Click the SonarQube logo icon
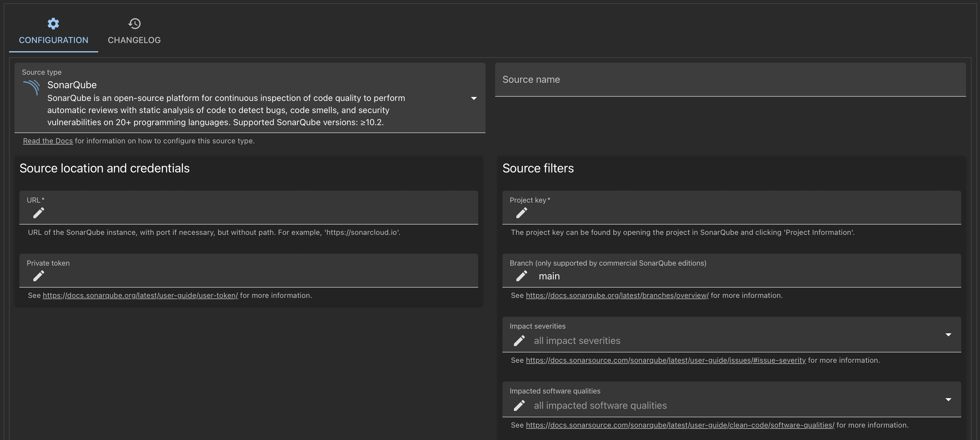This screenshot has width=980, height=440. 32,87
